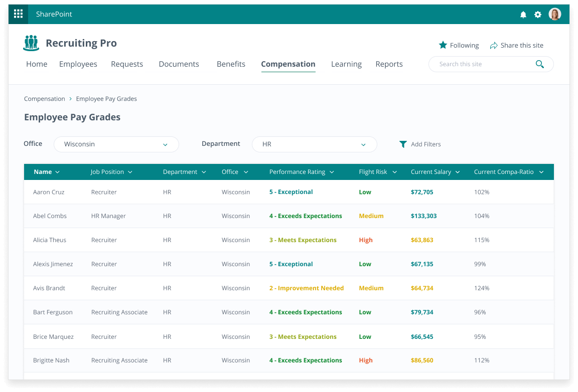578x392 pixels.
Task: Open settings gear in the top bar
Action: pos(538,15)
